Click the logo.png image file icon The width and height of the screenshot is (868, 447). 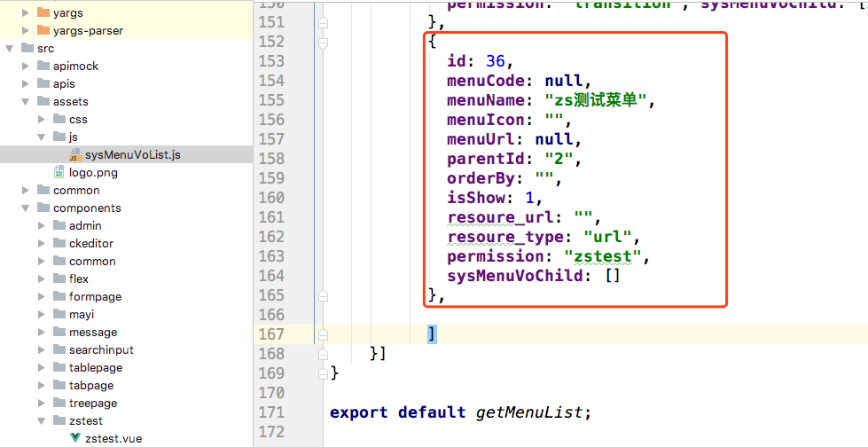click(x=59, y=172)
